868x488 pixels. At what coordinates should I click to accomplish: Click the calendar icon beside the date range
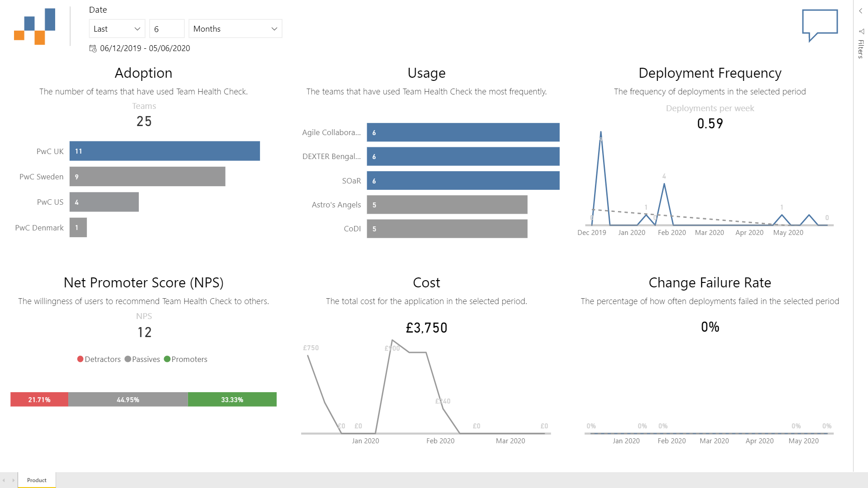pyautogui.click(x=93, y=48)
